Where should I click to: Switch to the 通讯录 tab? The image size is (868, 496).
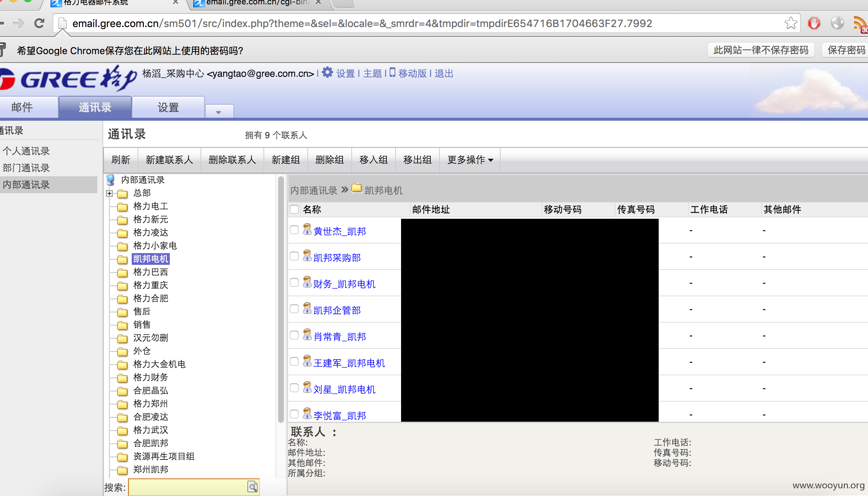pyautogui.click(x=95, y=107)
